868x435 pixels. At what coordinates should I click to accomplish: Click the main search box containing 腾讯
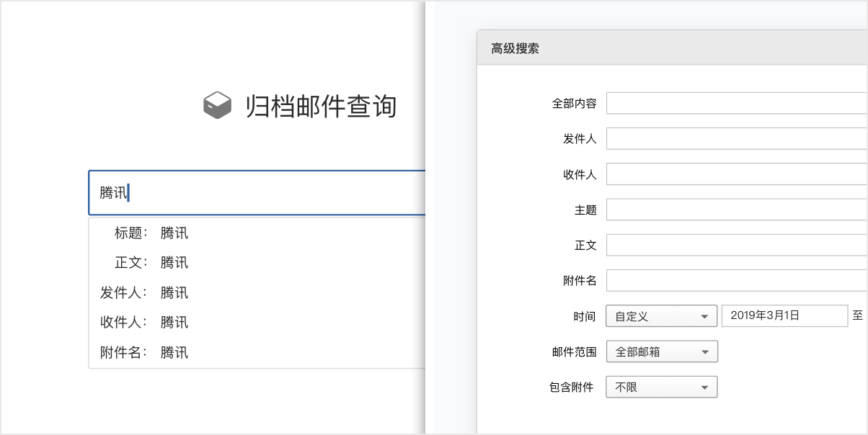[252, 192]
